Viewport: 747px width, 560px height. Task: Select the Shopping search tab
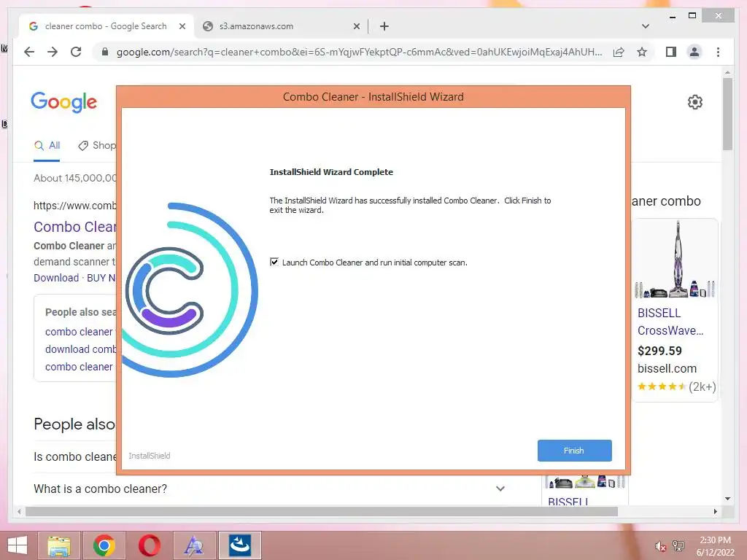[97, 145]
